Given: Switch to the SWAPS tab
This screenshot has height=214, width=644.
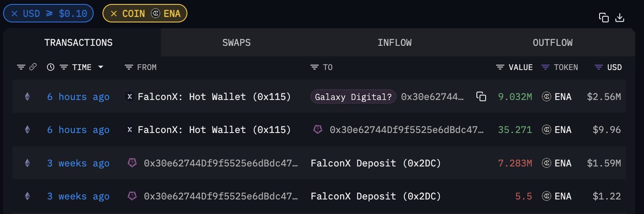Looking at the screenshot, I should (x=236, y=43).
